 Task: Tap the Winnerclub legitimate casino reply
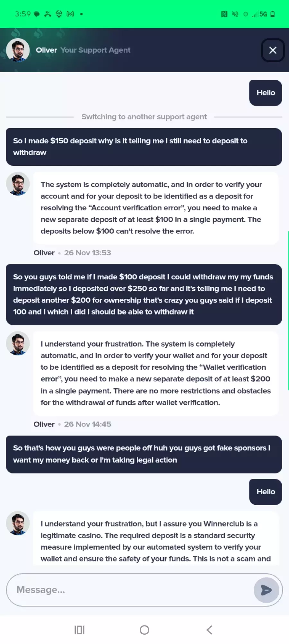156,541
